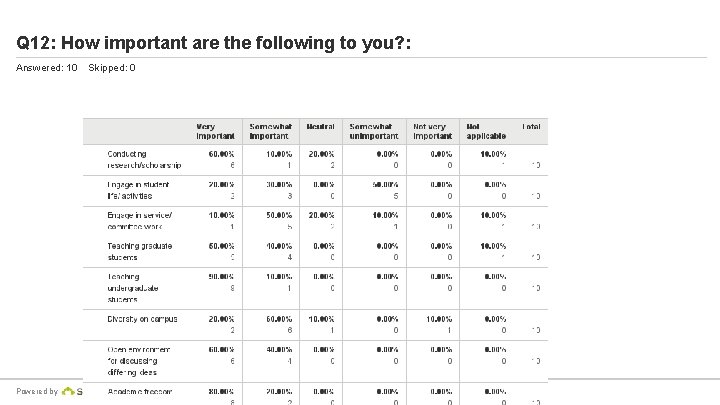Click the "Very important" column header

215,131
